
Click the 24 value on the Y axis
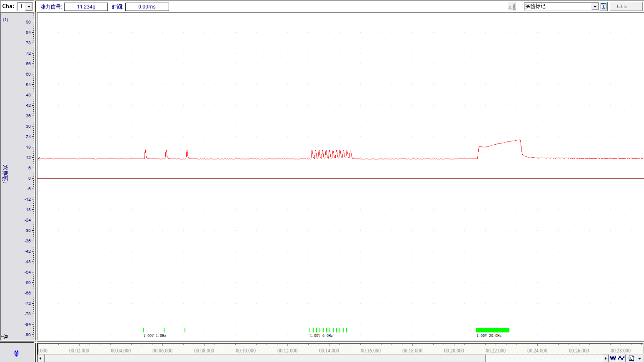(x=28, y=137)
